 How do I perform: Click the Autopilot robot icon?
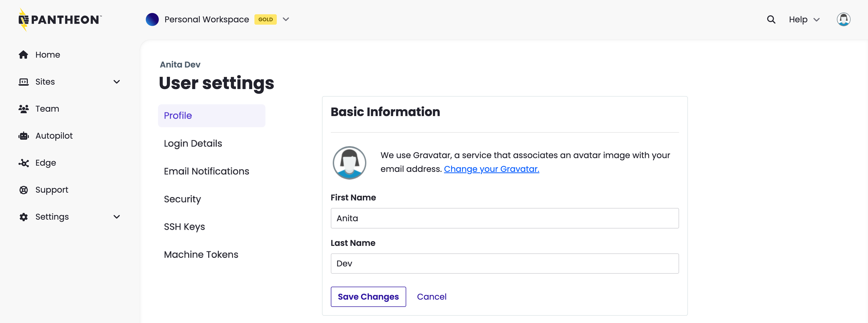point(23,136)
